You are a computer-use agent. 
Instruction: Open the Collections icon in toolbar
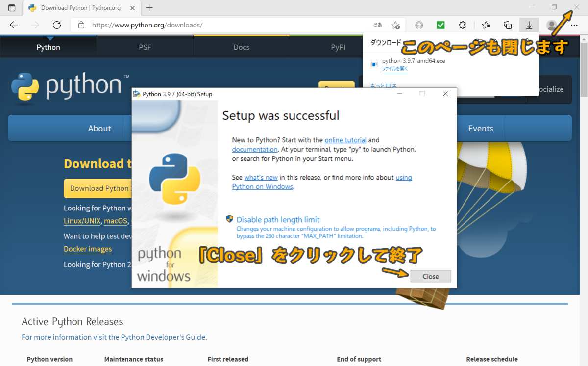[x=508, y=25]
